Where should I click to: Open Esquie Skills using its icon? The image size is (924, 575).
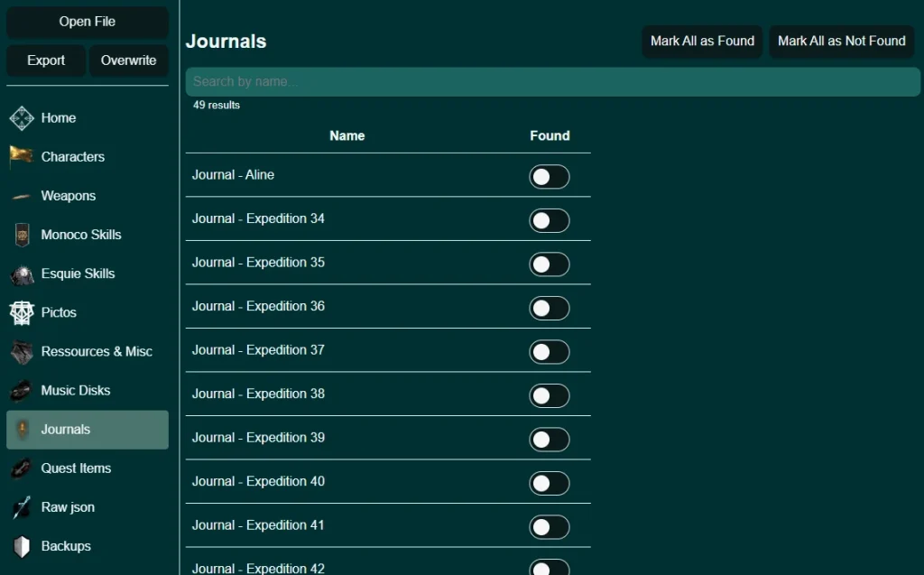coord(22,274)
